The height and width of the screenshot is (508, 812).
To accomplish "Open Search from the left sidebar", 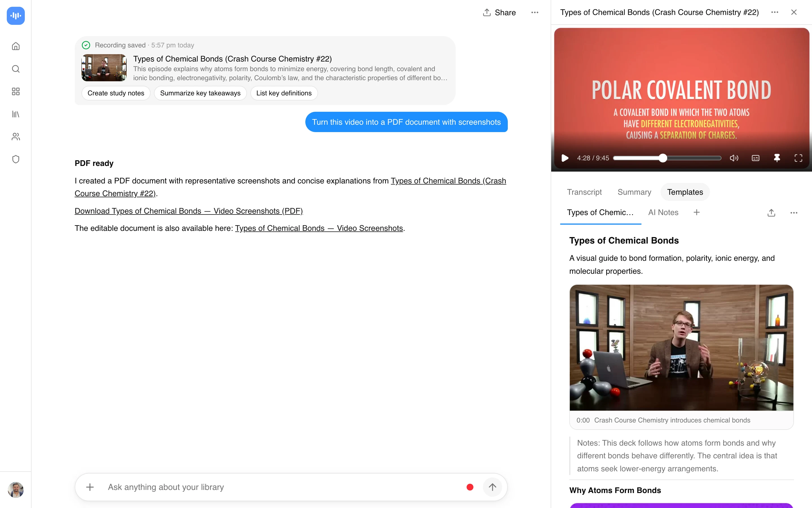I will (x=16, y=69).
